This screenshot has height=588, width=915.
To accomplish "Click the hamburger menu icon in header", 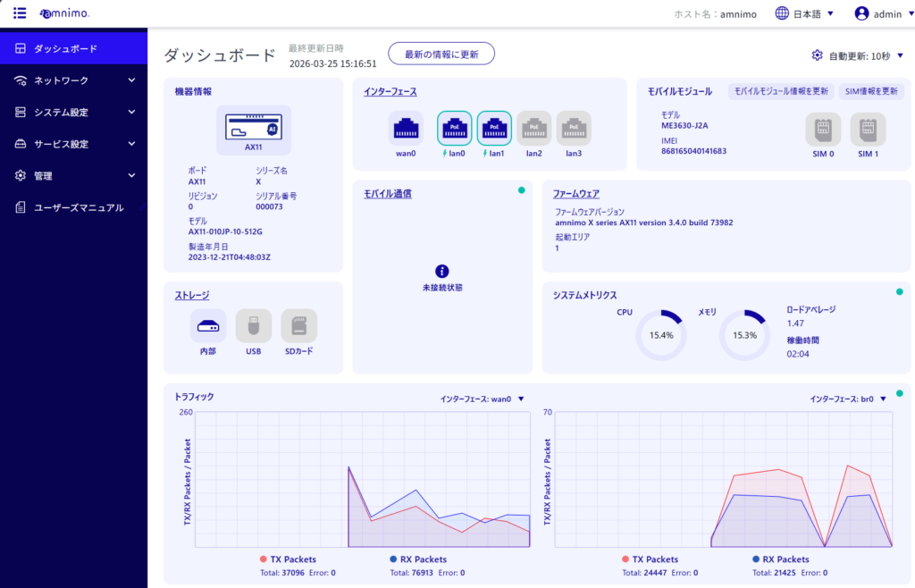I will pos(20,13).
